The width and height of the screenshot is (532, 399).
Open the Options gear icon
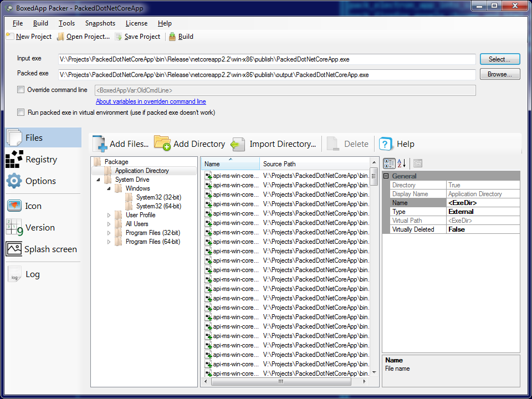click(x=14, y=181)
